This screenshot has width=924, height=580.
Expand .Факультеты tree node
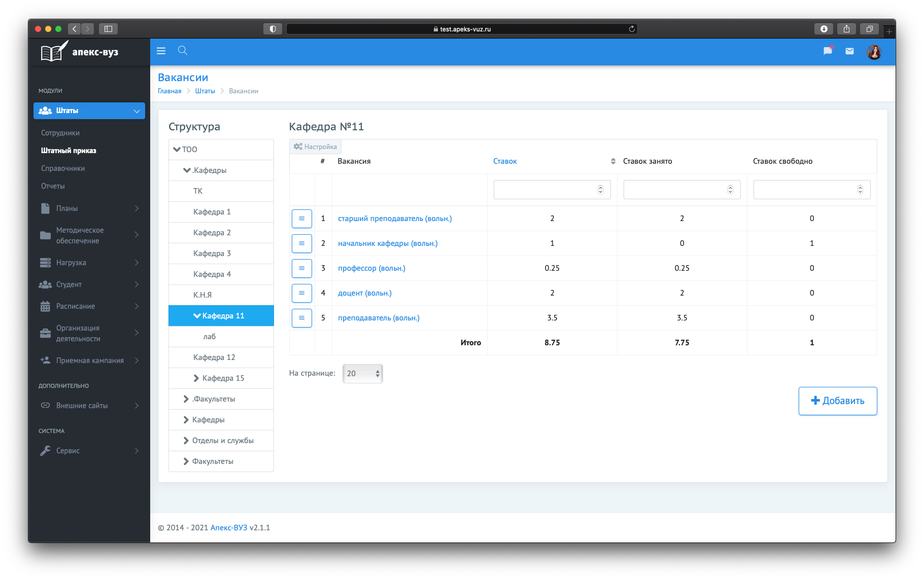[x=186, y=399]
